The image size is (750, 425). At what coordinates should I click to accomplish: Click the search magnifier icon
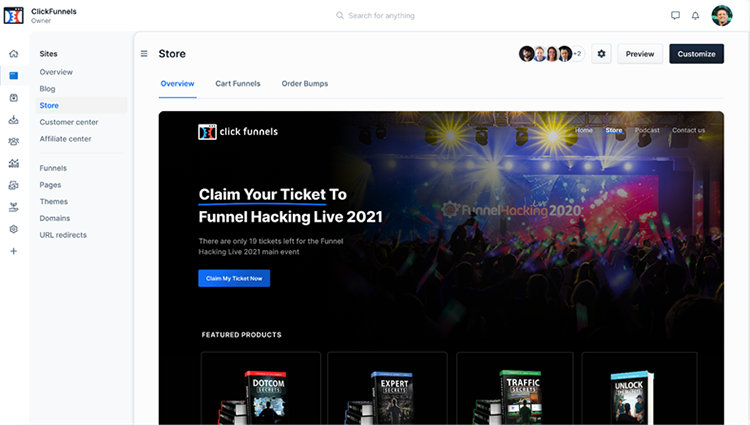tap(340, 15)
